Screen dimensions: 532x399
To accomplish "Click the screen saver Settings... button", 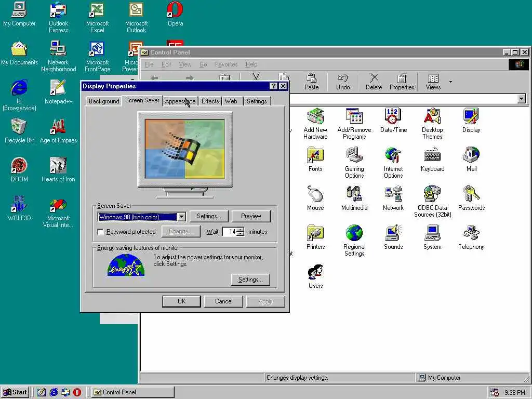I will coord(209,216).
